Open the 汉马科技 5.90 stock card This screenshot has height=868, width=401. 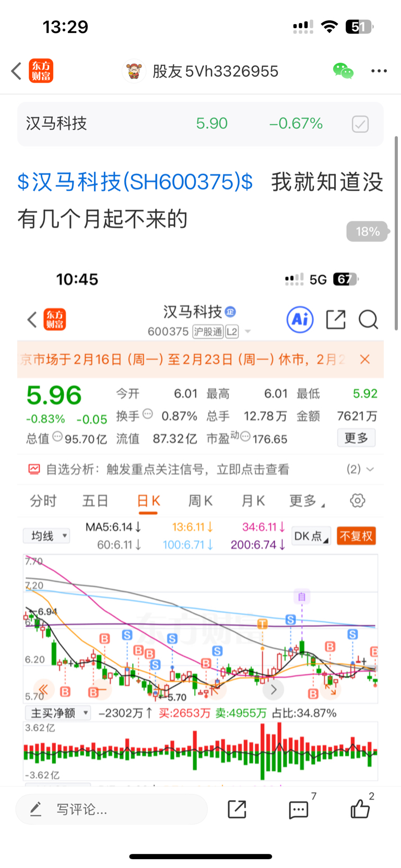click(200, 124)
